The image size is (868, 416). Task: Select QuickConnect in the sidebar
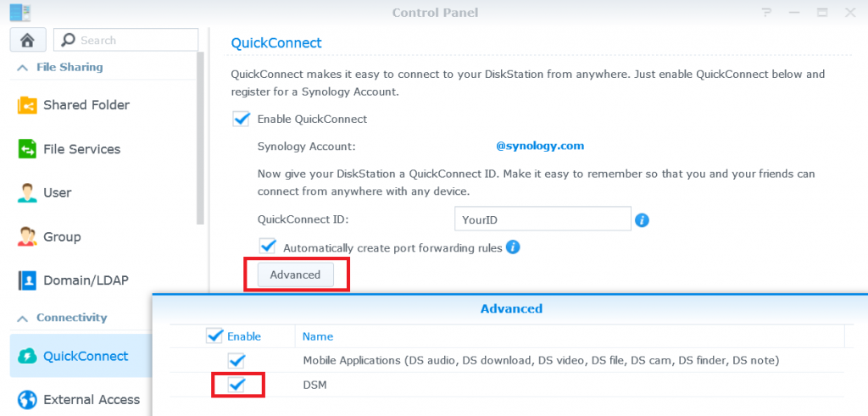[x=85, y=356]
